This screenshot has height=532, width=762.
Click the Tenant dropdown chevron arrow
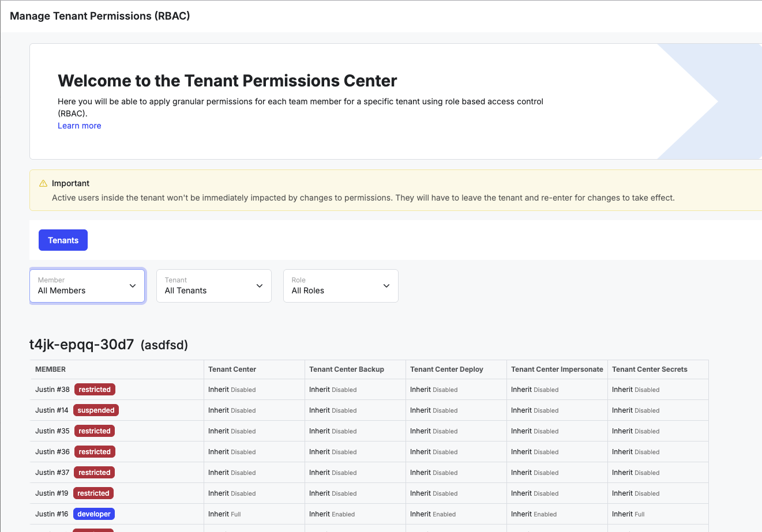[x=260, y=286]
